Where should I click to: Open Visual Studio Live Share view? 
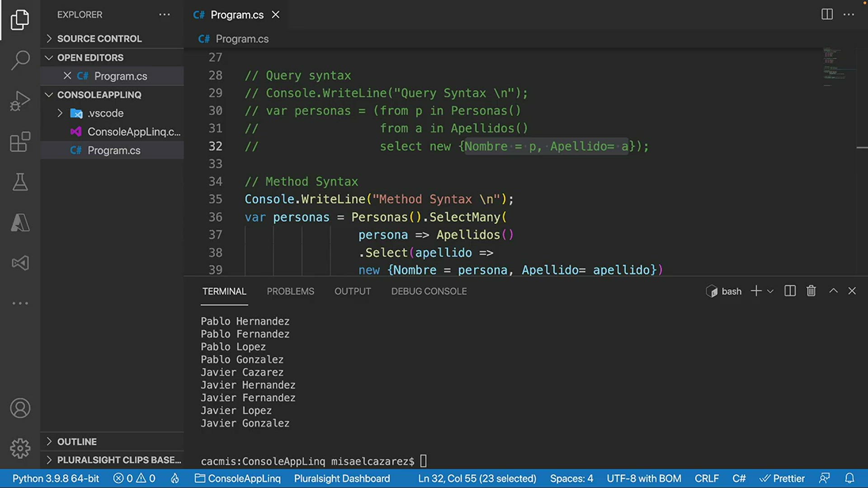20,263
